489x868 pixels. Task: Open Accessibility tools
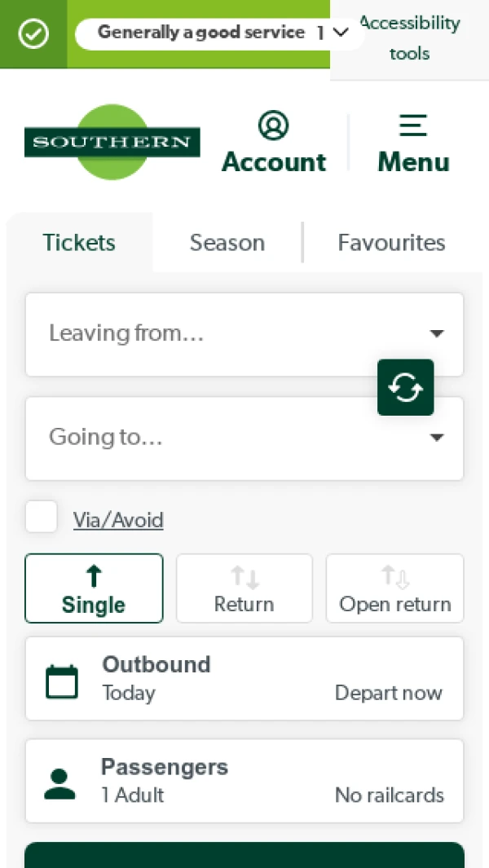pyautogui.click(x=409, y=38)
